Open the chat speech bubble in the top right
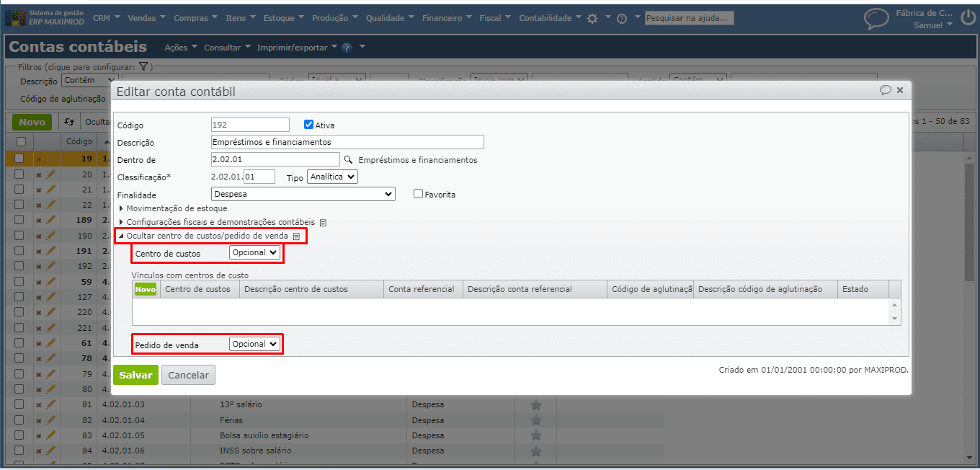Viewport: 980px width, 470px height. (x=876, y=19)
